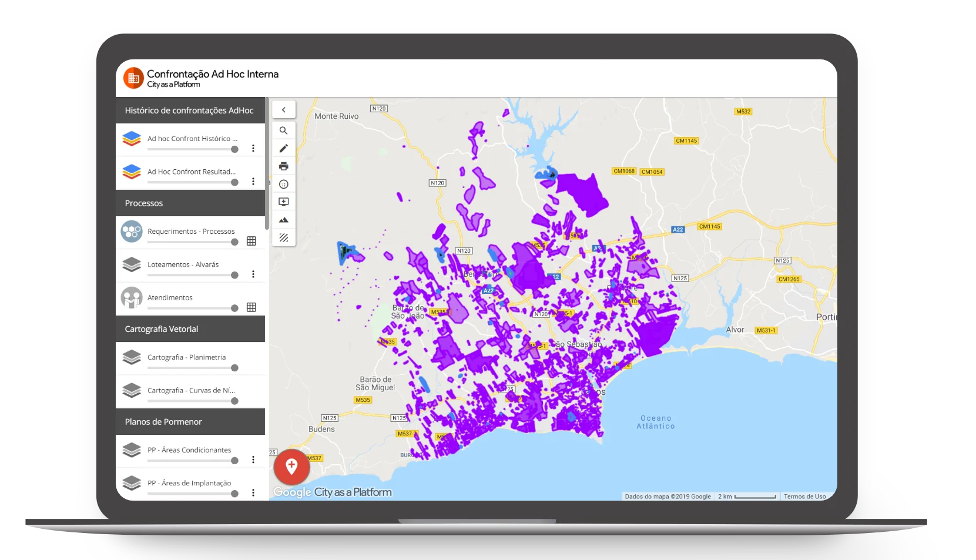Toggle the Loteamentos - Alvarás layer
This screenshot has height=560, width=976.
click(234, 274)
